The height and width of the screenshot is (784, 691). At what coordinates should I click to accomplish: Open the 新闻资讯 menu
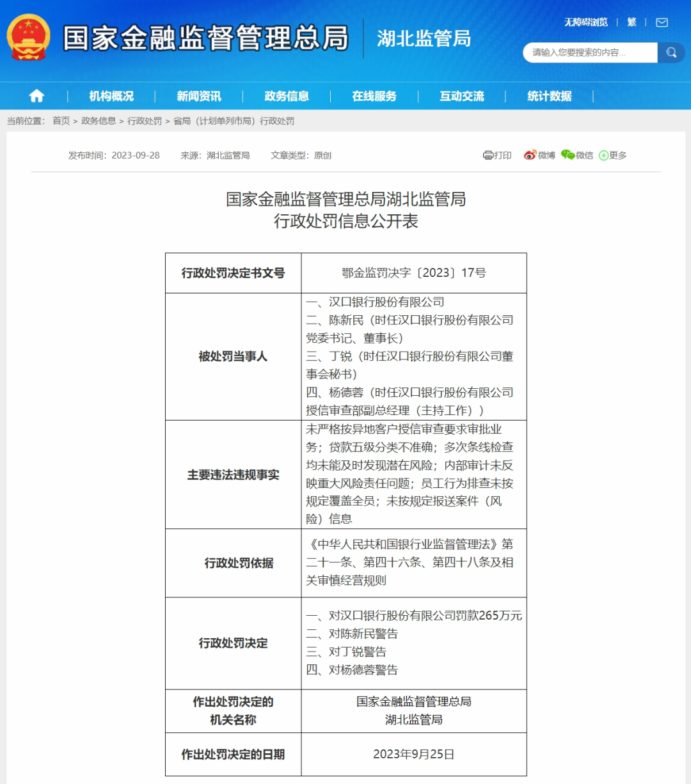click(199, 96)
